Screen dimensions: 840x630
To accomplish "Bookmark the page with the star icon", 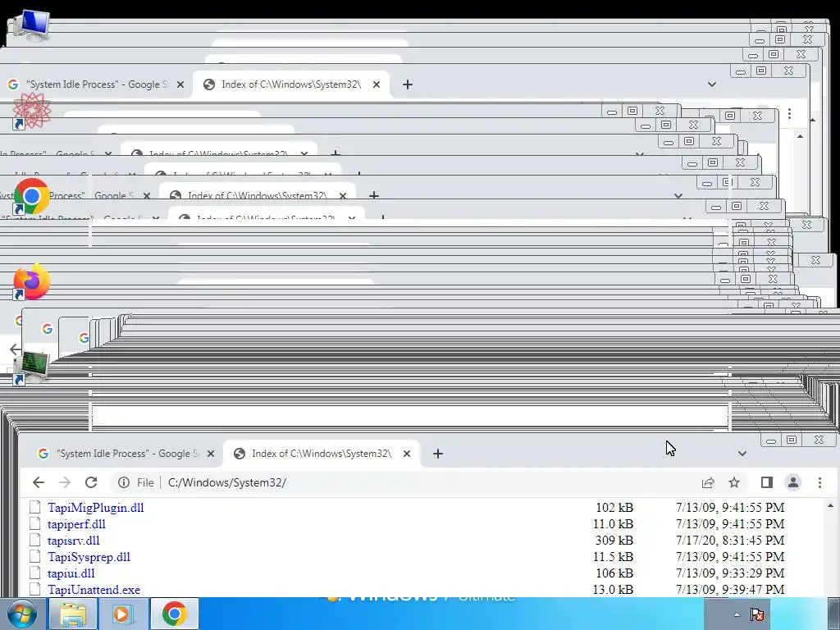I will tap(734, 482).
